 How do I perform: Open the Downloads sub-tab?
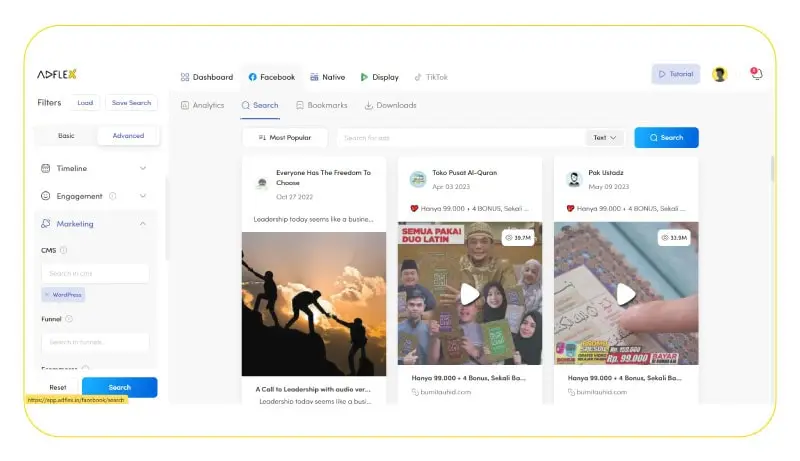tap(390, 105)
